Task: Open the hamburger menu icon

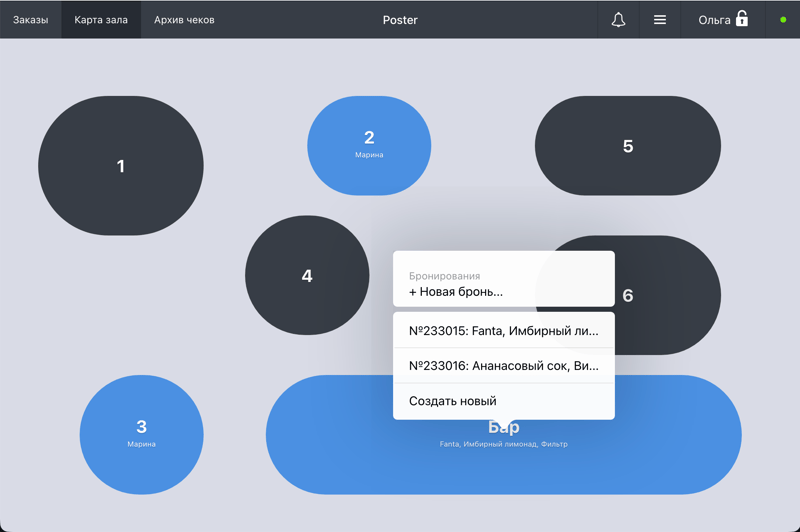Action: click(x=660, y=20)
